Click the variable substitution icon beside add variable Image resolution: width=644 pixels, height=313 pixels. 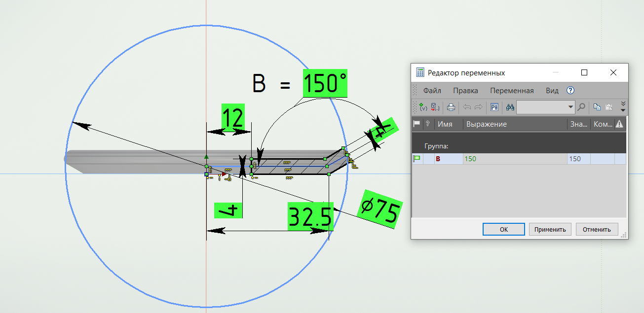pos(435,106)
